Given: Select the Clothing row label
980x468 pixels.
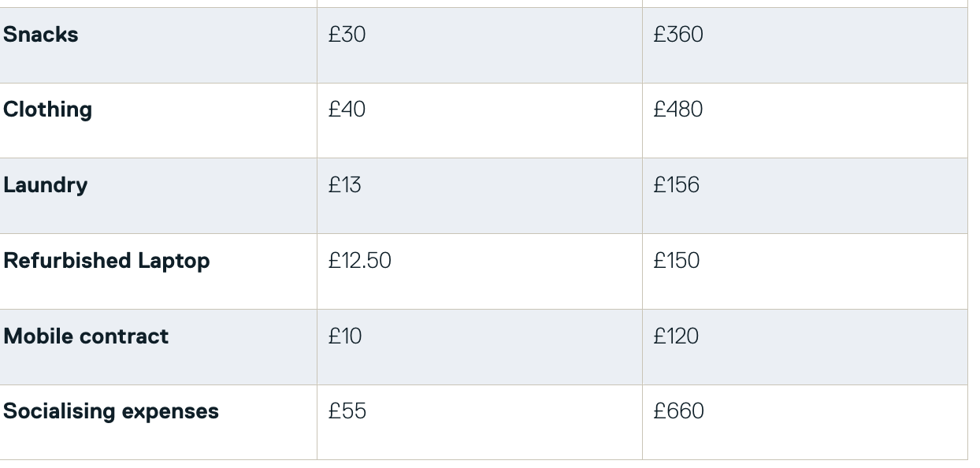Looking at the screenshot, I should 47,110.
